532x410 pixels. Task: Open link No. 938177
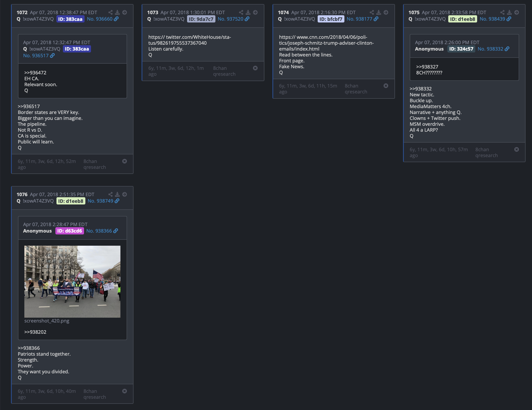point(362,19)
